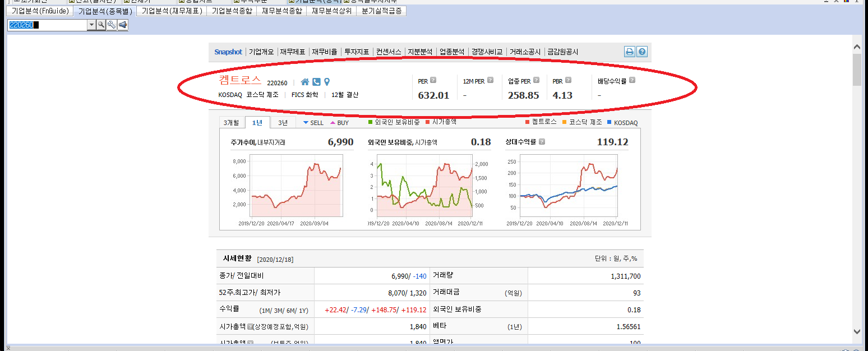This screenshot has width=868, height=351.
Task: Click 코스닥 제조 sector link
Action: pos(262,95)
